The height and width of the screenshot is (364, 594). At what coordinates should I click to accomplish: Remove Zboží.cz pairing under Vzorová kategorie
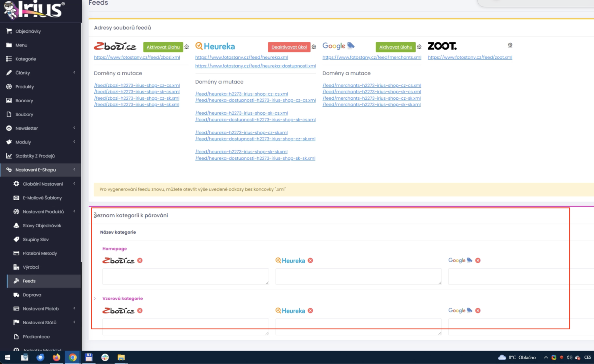tap(140, 311)
